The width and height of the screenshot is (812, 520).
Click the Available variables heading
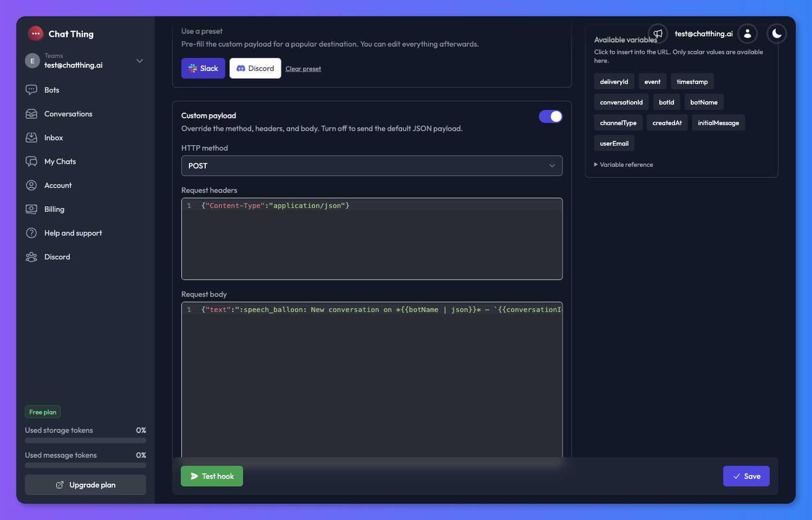(x=626, y=40)
